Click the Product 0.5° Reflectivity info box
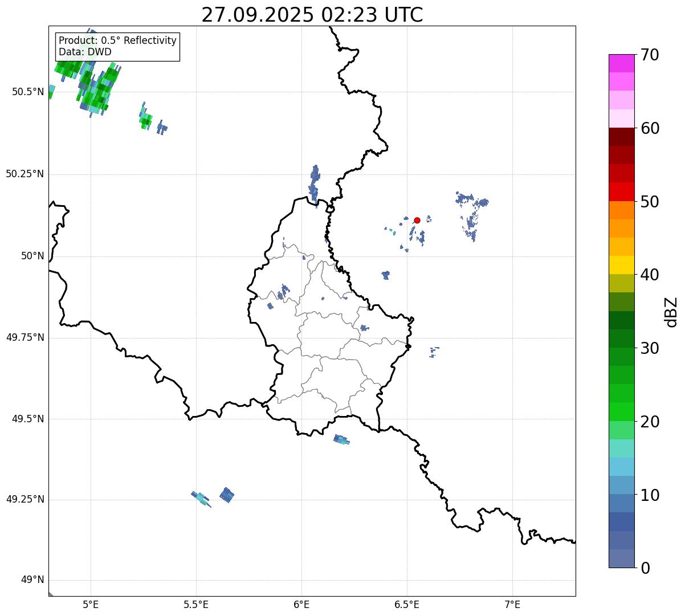Screen dimensions: 685x616 (x=117, y=47)
